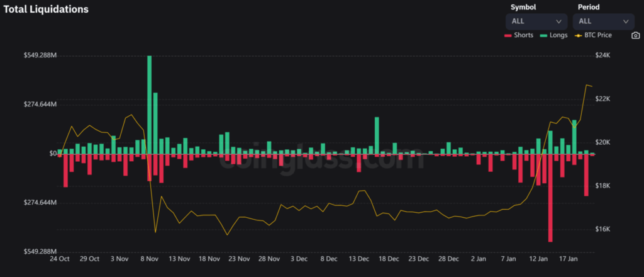644x277 pixels.
Task: Toggle the BTC Price legend series
Action: pos(592,35)
